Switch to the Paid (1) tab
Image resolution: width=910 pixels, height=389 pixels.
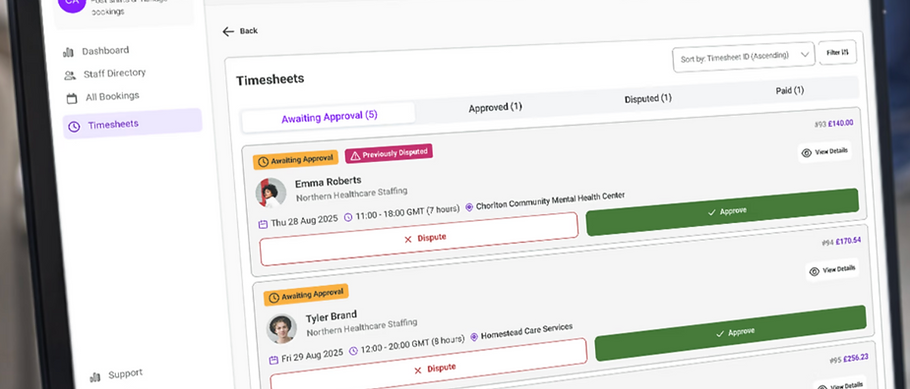point(790,91)
